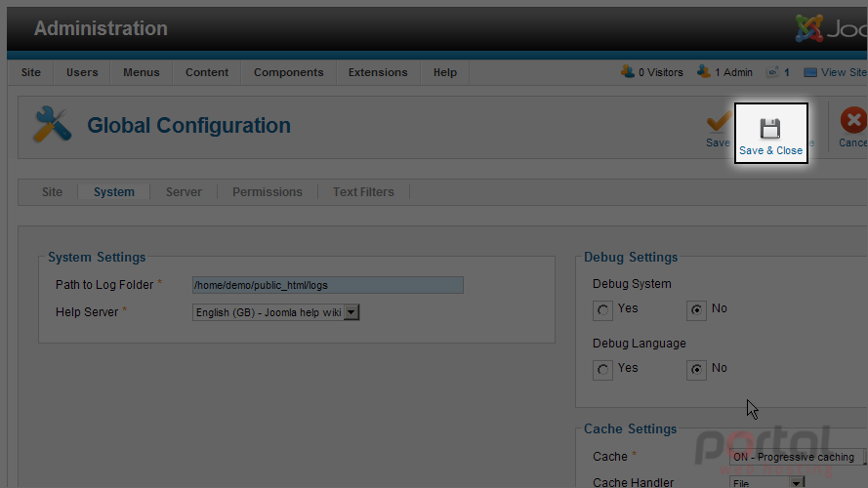Switch to the Text Filters tab
868x488 pixels.
pyautogui.click(x=363, y=192)
